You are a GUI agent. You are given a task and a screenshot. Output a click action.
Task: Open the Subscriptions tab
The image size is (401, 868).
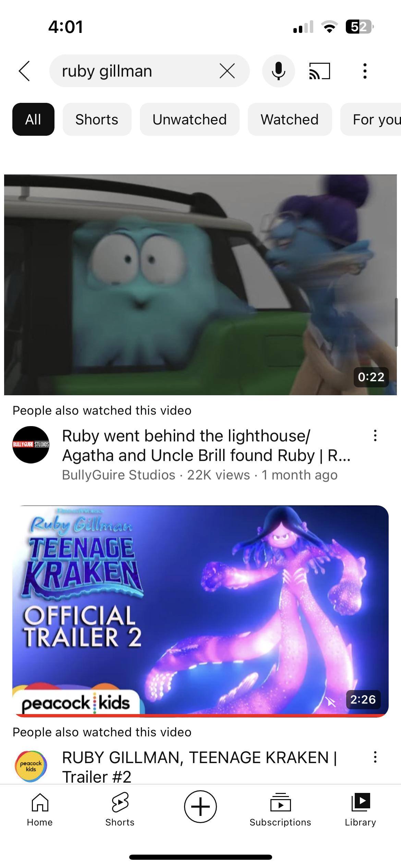pyautogui.click(x=280, y=810)
